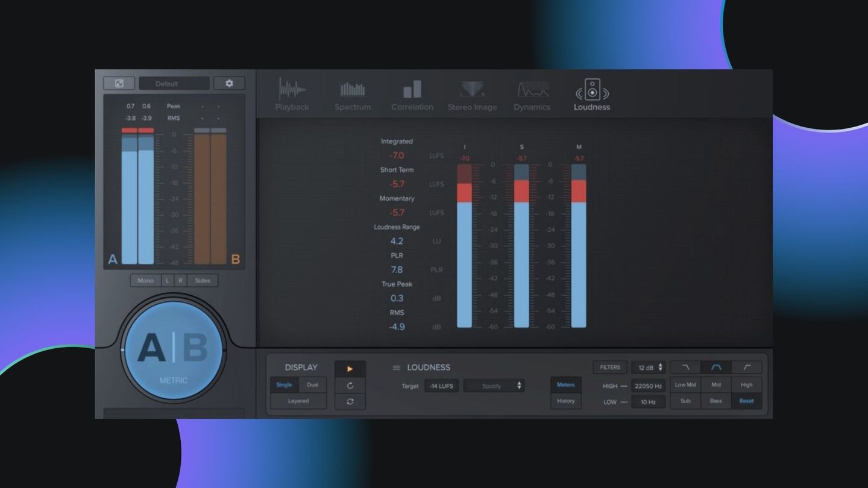868x488 pixels.
Task: Open the Spotify target preset dropdown
Action: (x=494, y=386)
